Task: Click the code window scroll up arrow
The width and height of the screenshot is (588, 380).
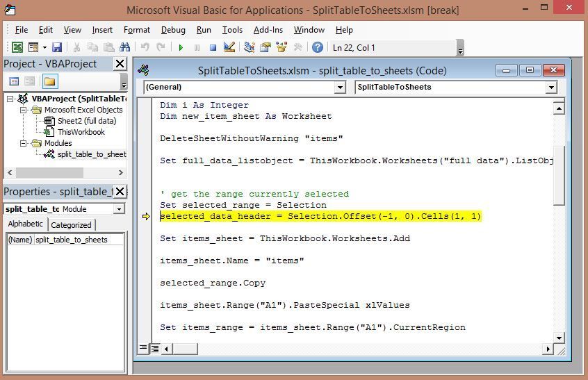Action: pyautogui.click(x=559, y=108)
